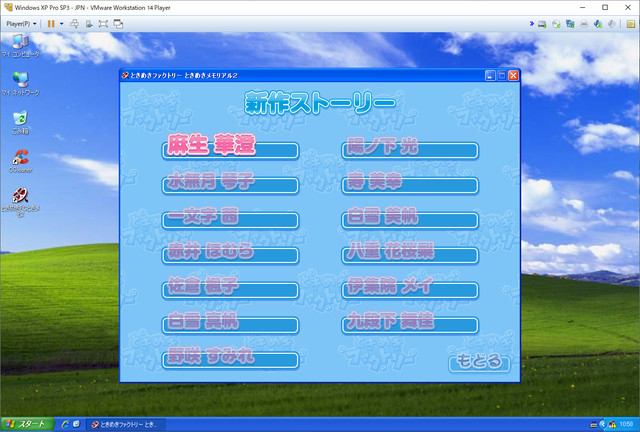640x432 pixels.
Task: Click the Send Ctrl+Alt+Del icon
Action: [74, 24]
